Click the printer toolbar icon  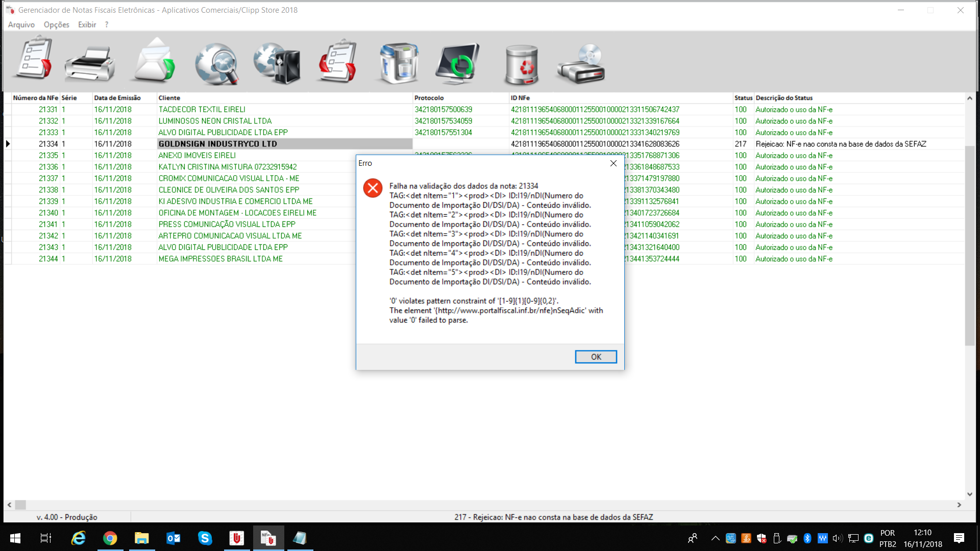89,63
